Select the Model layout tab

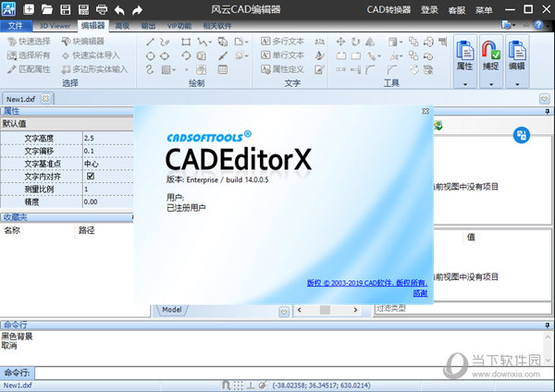coord(172,310)
